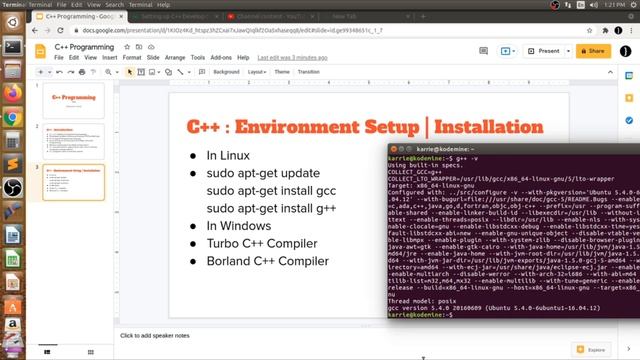Click the Background button

point(226,72)
